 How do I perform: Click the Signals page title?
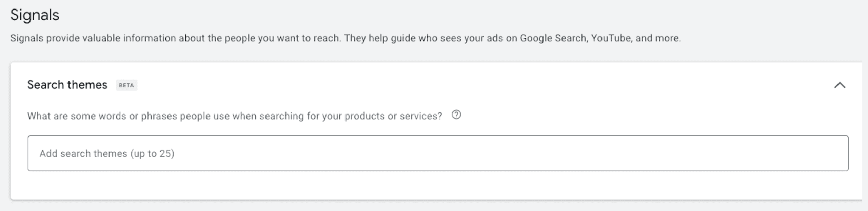pos(35,15)
